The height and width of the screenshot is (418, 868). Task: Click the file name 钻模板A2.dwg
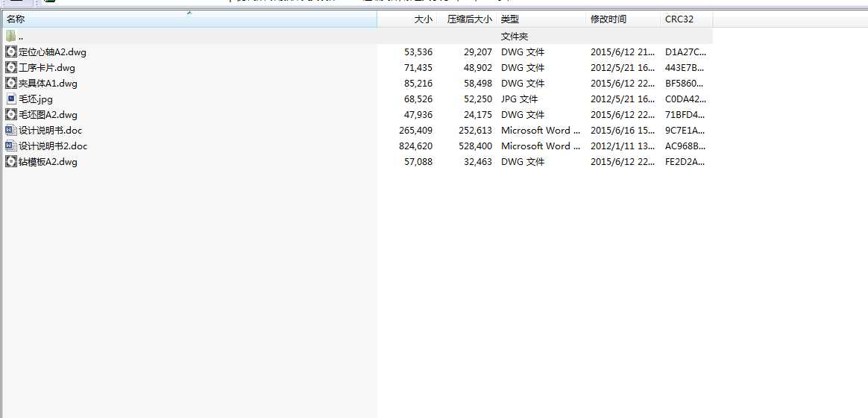48,162
